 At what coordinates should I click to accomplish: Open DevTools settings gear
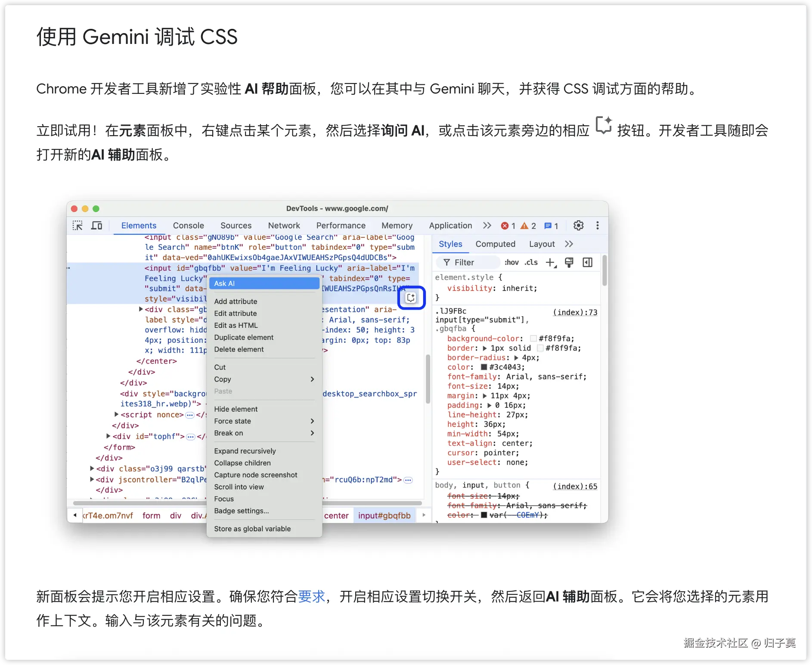click(x=578, y=225)
